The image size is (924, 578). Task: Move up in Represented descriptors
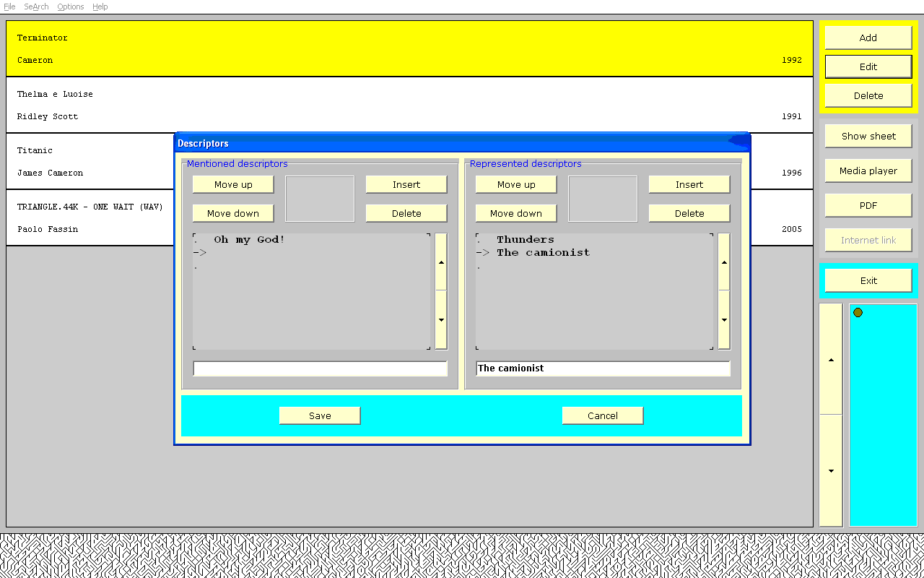(516, 184)
